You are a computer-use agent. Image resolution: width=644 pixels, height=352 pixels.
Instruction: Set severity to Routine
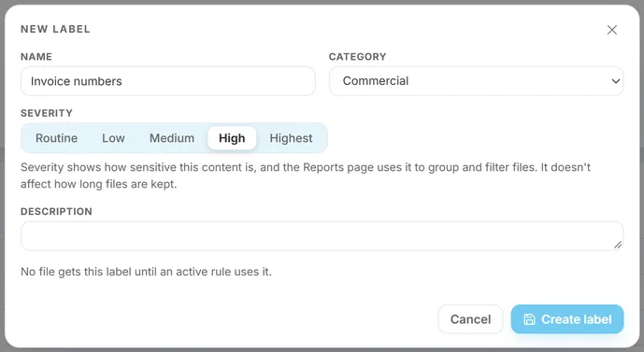click(x=57, y=138)
